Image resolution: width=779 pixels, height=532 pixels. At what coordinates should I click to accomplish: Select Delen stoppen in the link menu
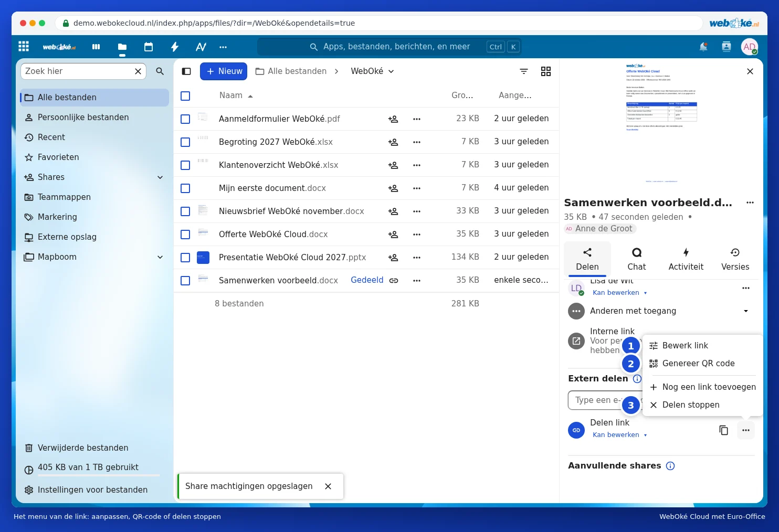click(x=703, y=405)
